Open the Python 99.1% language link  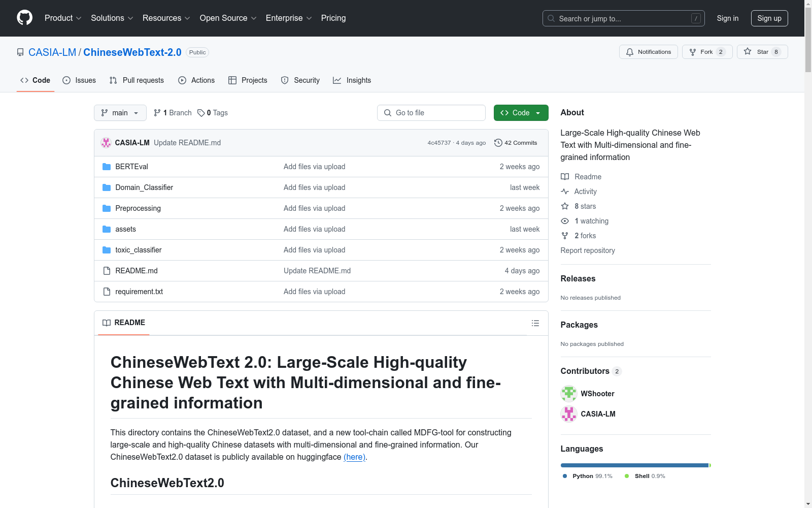(x=588, y=476)
